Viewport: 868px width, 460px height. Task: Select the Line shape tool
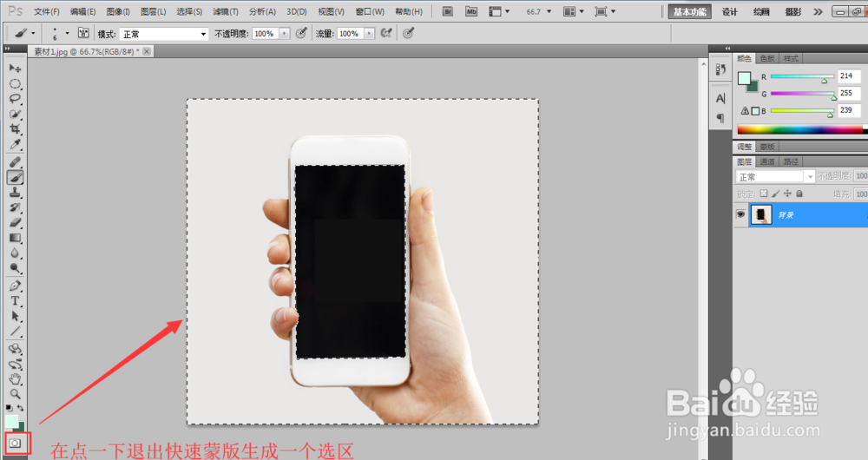pos(15,332)
